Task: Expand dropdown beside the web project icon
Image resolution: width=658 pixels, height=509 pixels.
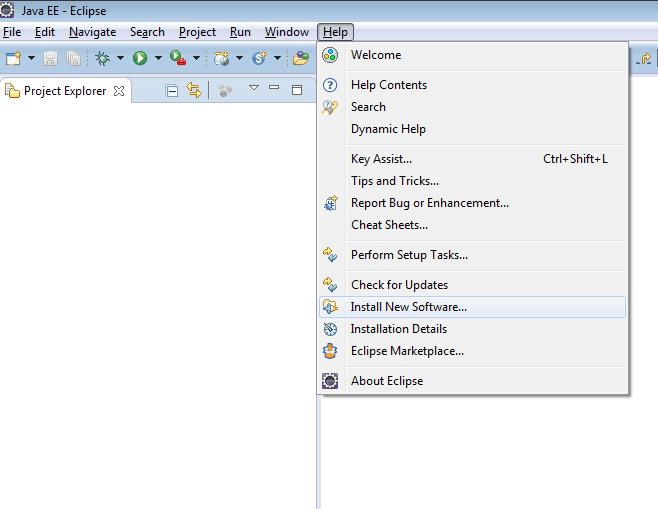Action: click(x=240, y=58)
